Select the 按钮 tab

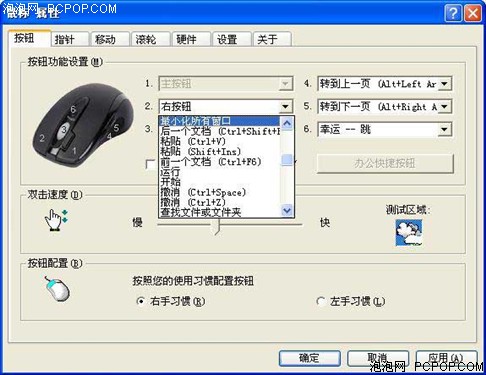click(29, 38)
